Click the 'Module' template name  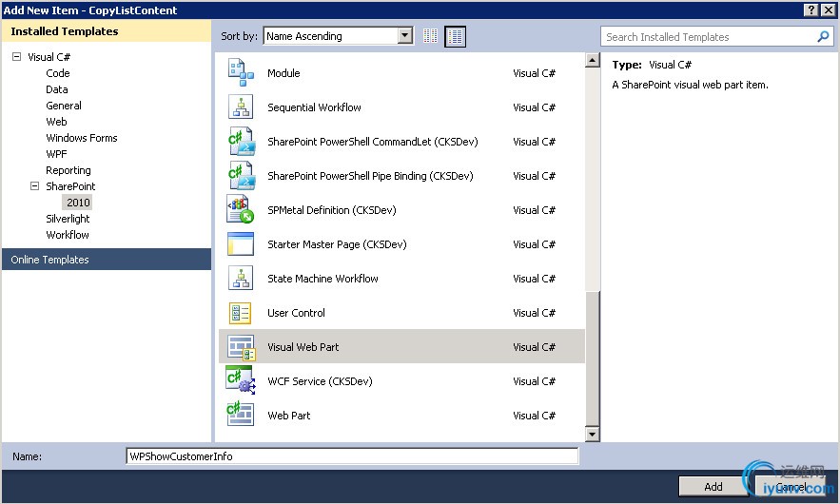pos(283,73)
